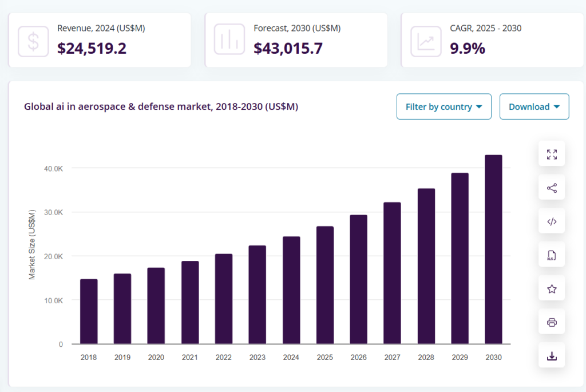Click the 2018 bar in chart
Screen dimensions: 586x392
click(89, 311)
